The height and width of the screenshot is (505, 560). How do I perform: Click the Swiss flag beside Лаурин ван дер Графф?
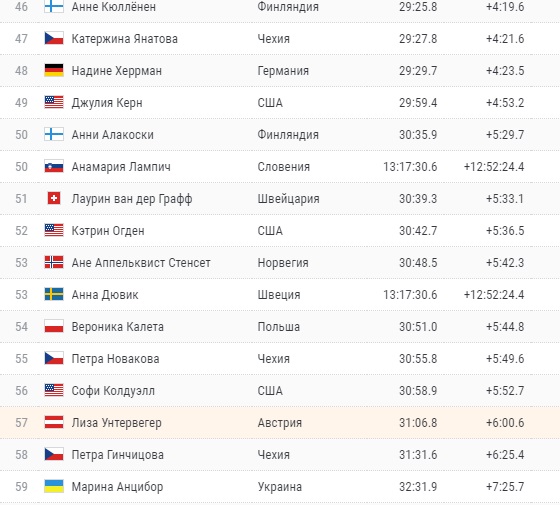pos(54,198)
